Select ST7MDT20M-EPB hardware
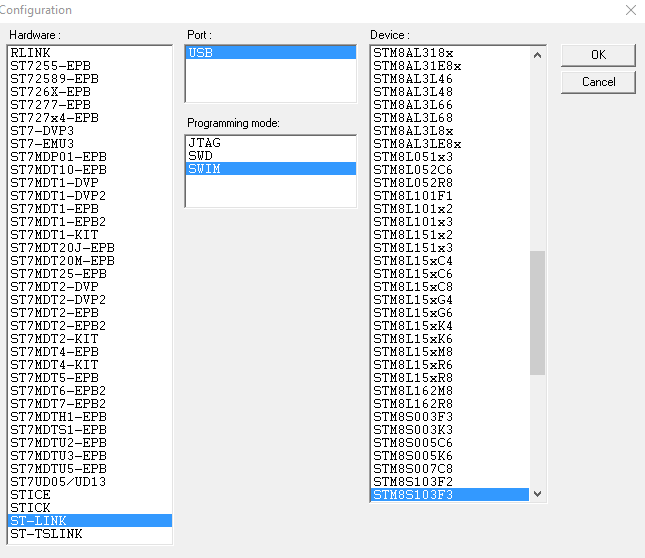 click(90, 261)
